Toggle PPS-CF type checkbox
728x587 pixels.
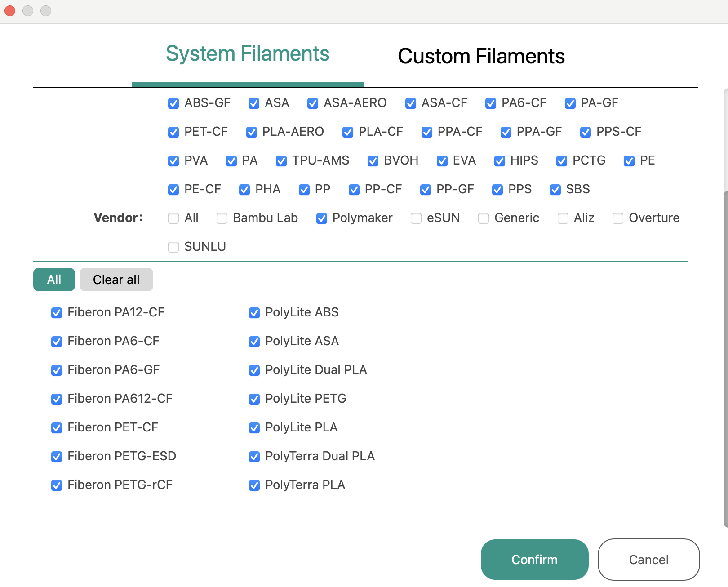586,132
